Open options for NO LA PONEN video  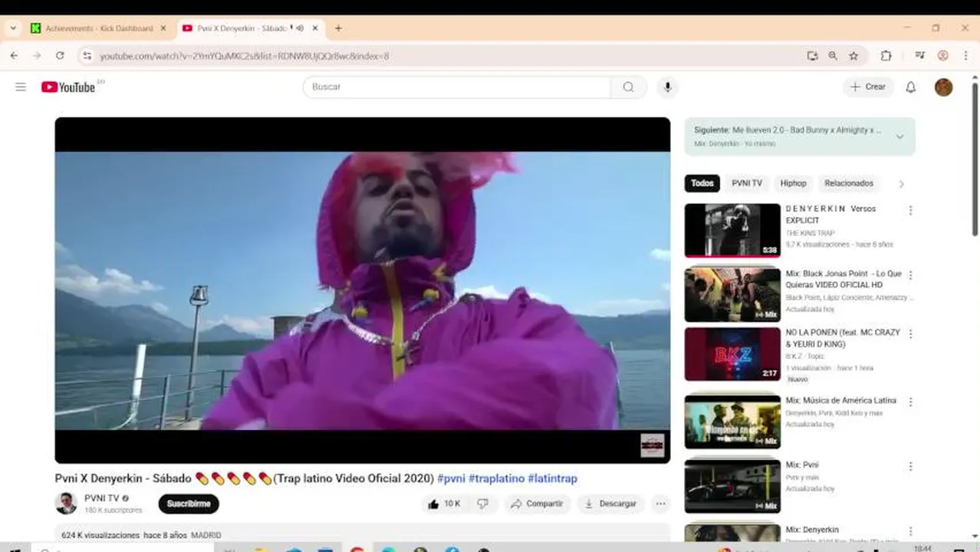point(910,334)
